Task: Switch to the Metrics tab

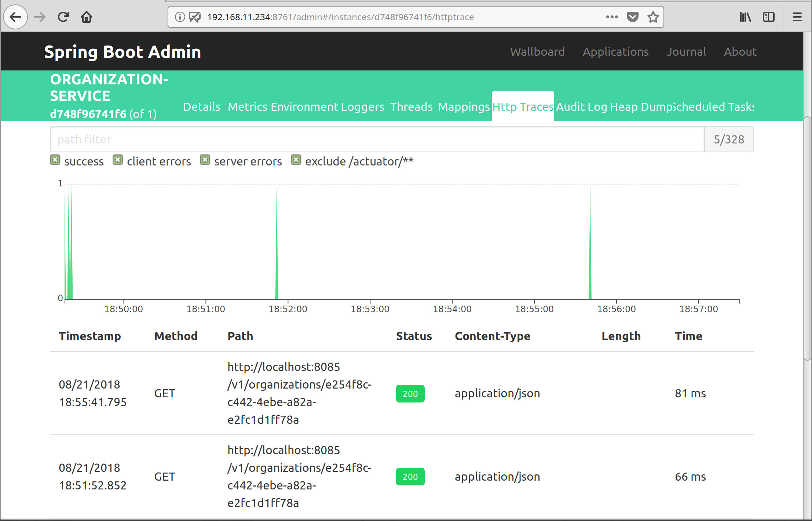Action: point(248,107)
